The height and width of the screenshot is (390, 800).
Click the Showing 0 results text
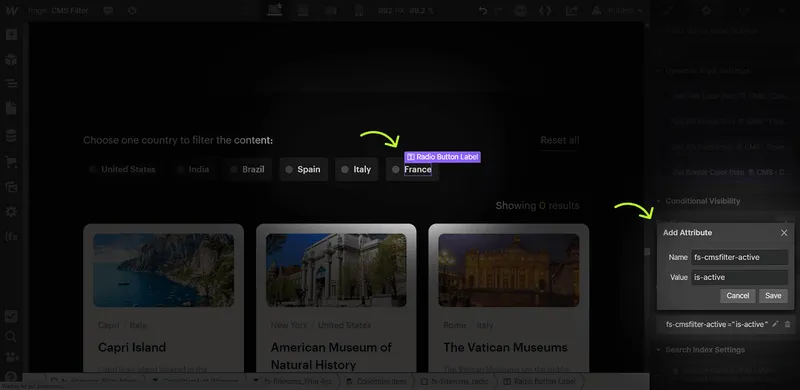point(537,206)
